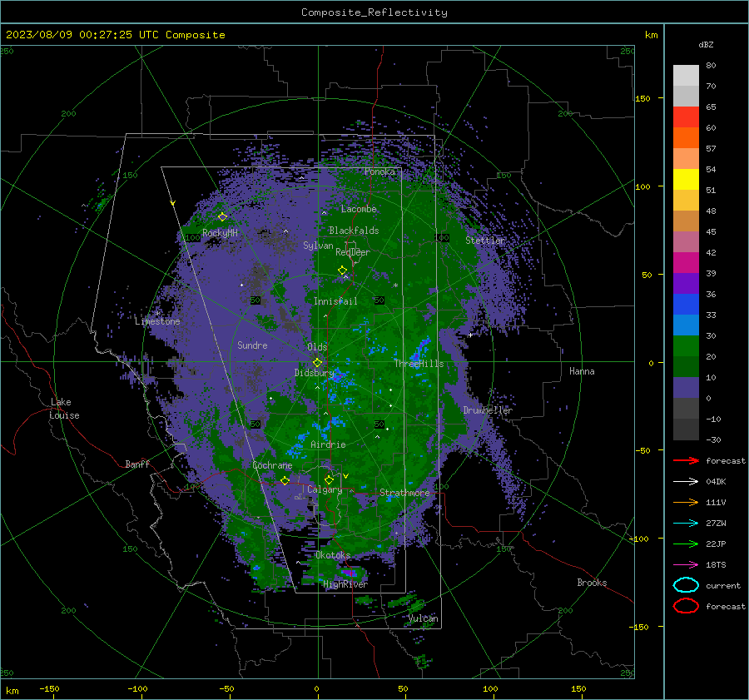Viewport: 749px width, 700px height.
Task: Click the cyan current ellipse icon
Action: (686, 585)
